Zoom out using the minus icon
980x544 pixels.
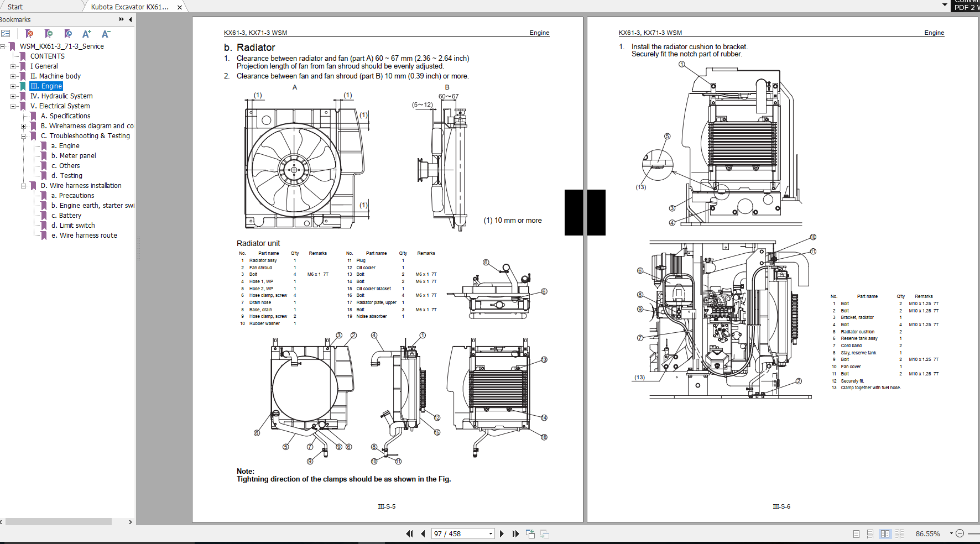click(x=960, y=533)
